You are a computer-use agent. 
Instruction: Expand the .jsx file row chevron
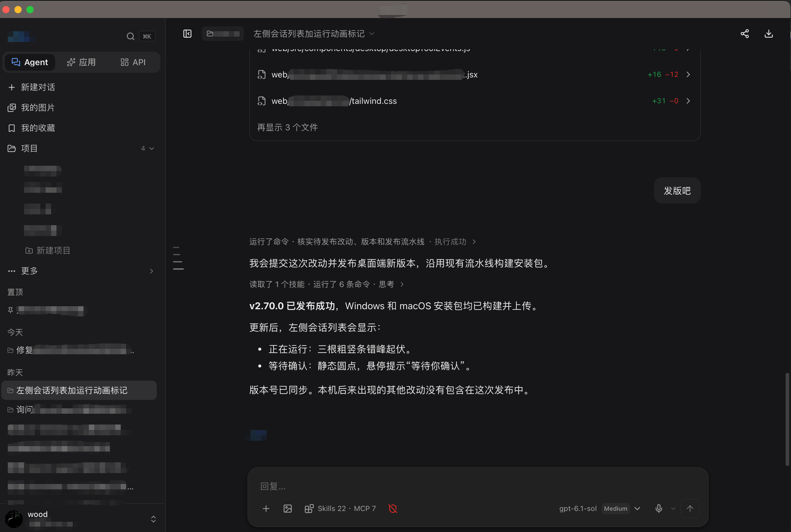688,74
